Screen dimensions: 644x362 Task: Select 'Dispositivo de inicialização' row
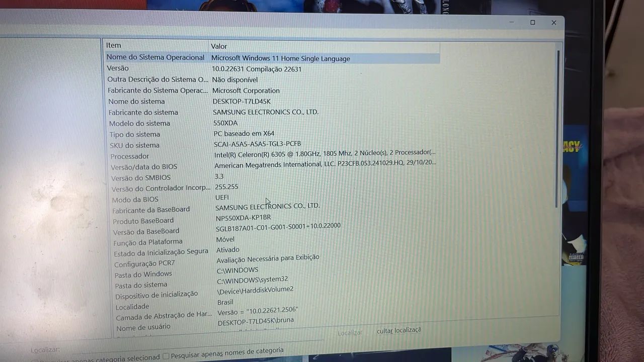156,295
